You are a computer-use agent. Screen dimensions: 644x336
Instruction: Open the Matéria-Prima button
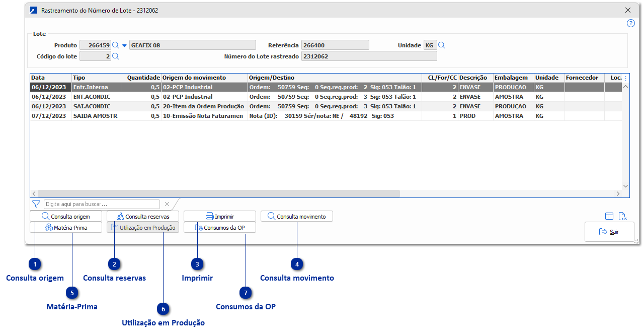(x=66, y=228)
